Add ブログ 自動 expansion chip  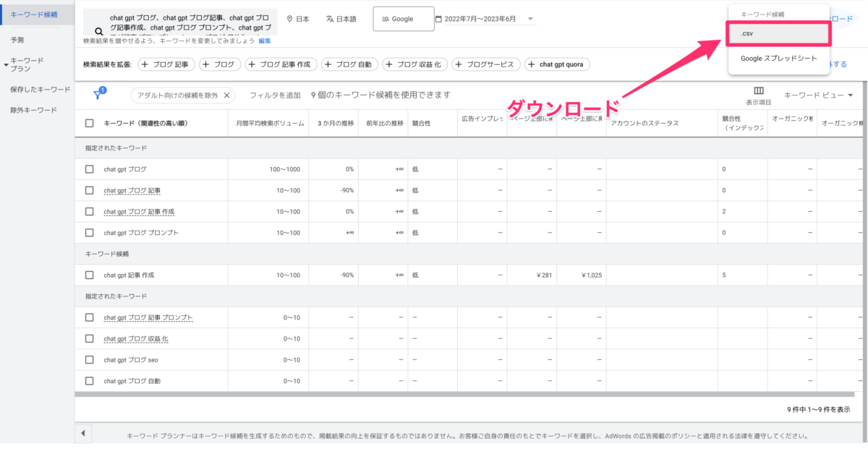350,64
